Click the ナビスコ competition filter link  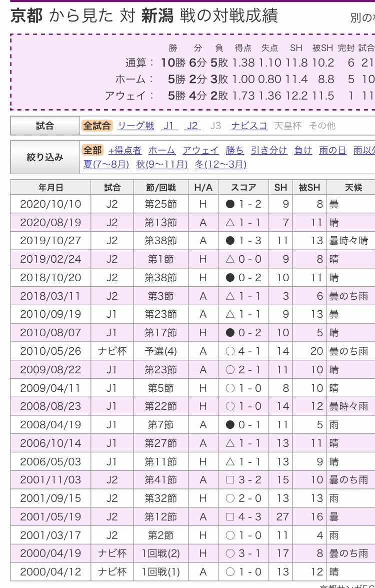(x=249, y=126)
